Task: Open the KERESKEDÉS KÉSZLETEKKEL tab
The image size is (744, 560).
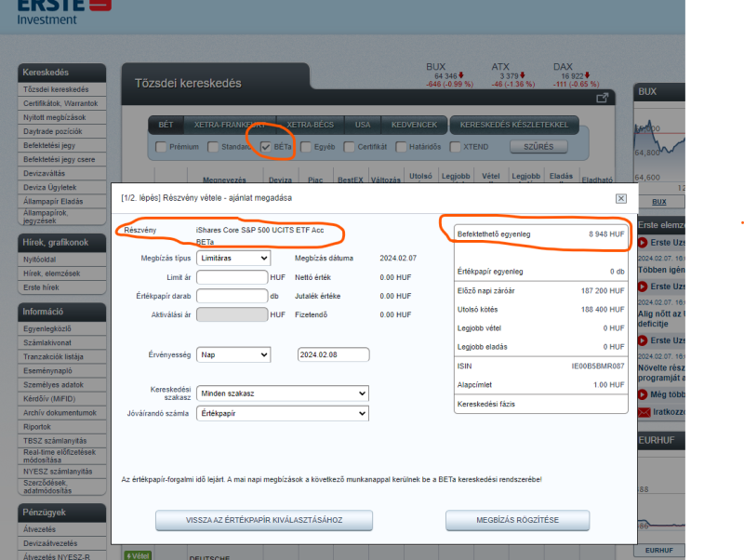Action: pos(514,125)
